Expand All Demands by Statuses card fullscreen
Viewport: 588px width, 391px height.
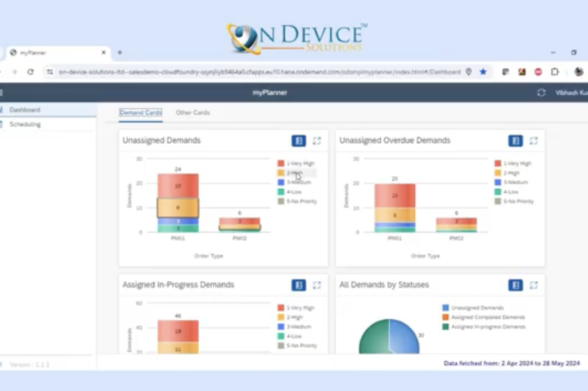pyautogui.click(x=534, y=285)
